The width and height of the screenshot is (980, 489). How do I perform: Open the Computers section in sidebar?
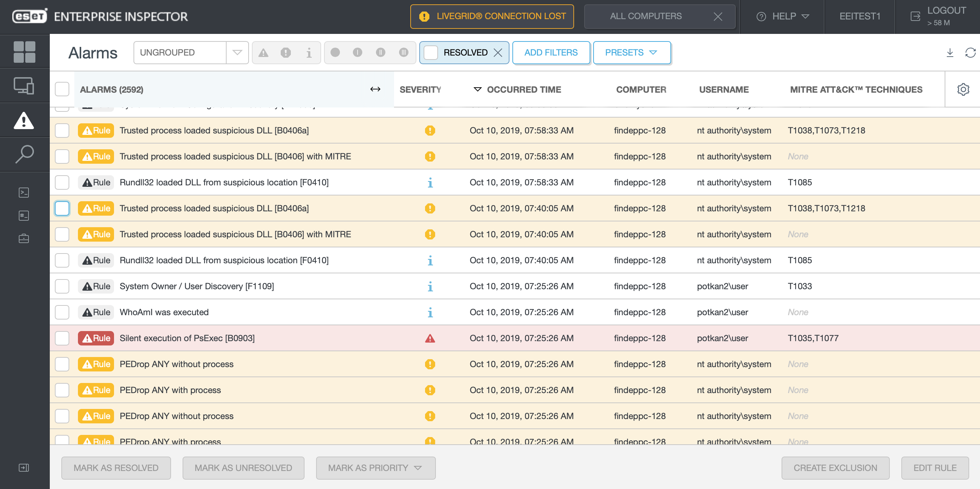(24, 86)
